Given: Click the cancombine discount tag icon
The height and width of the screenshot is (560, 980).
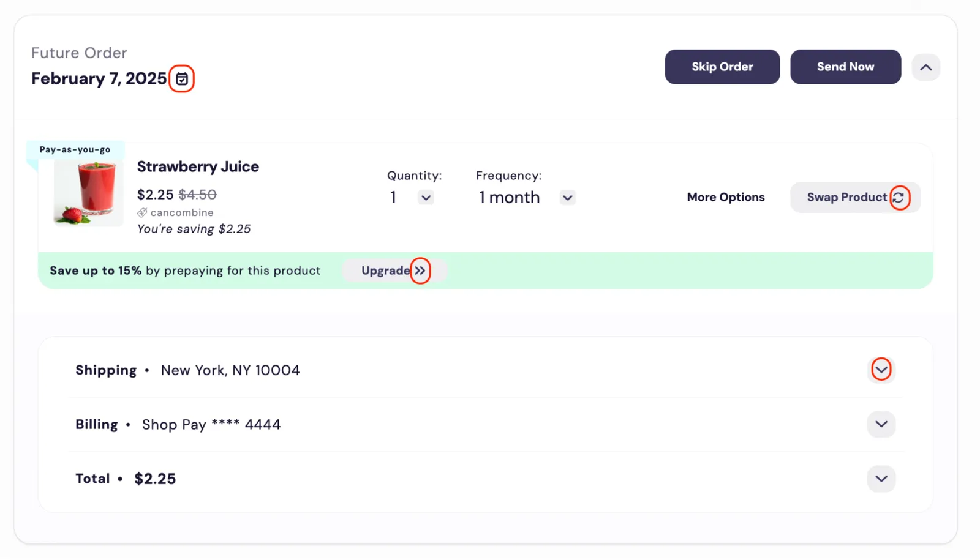Looking at the screenshot, I should coord(142,213).
